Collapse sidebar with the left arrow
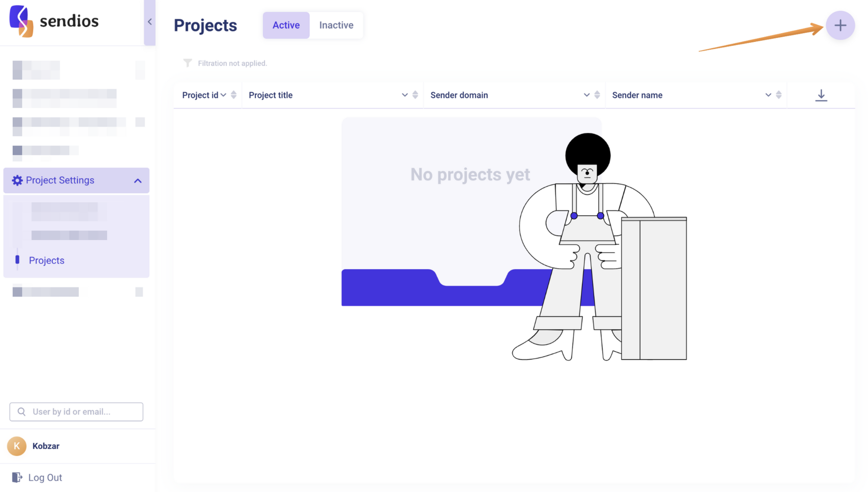The height and width of the screenshot is (492, 868). (x=150, y=22)
